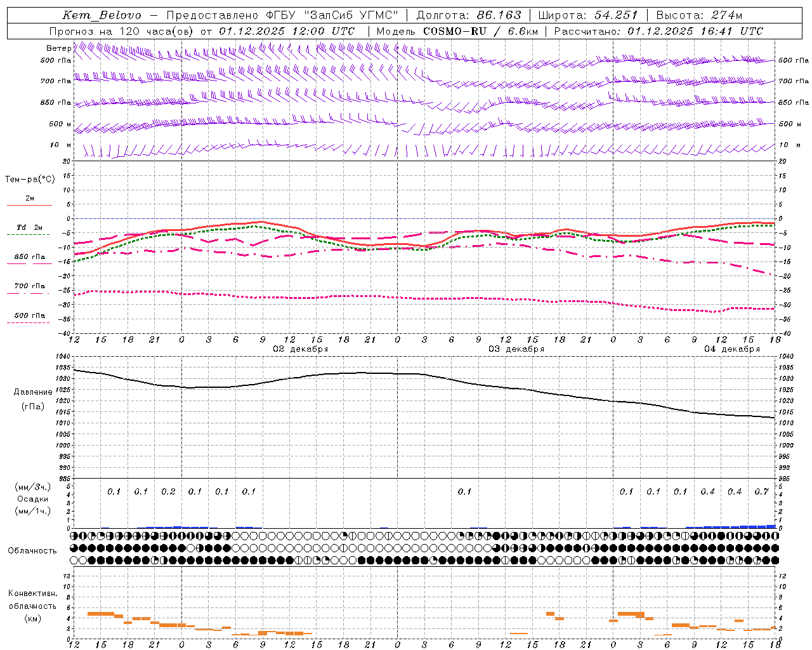The height and width of the screenshot is (650, 812).
Task: Click the capitalized Облачность row label
Action: pyautogui.click(x=32, y=551)
